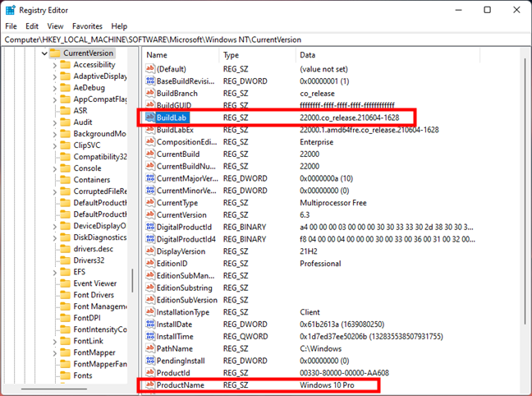Select the FontDPI key in tree
The image size is (532, 396).
(x=87, y=318)
